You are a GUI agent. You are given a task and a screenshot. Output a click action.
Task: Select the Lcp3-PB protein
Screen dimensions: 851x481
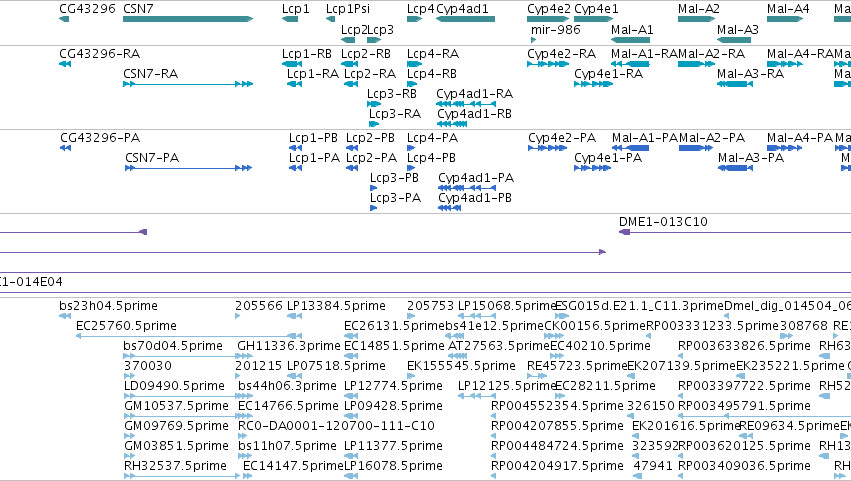coord(373,188)
